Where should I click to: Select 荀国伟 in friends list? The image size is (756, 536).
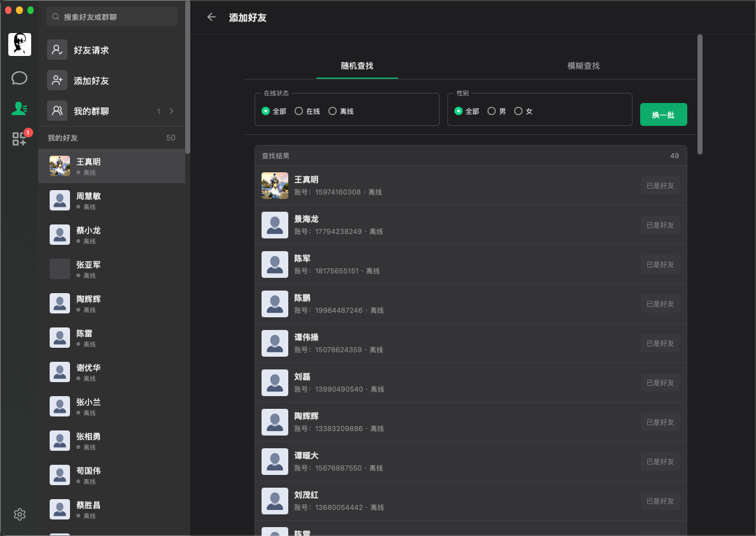[111, 475]
